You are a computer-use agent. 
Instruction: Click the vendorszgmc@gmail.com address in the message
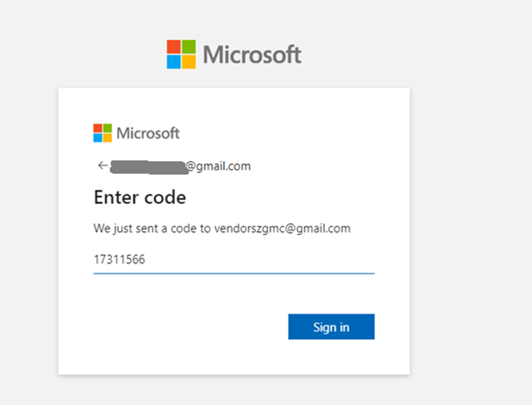tap(282, 229)
